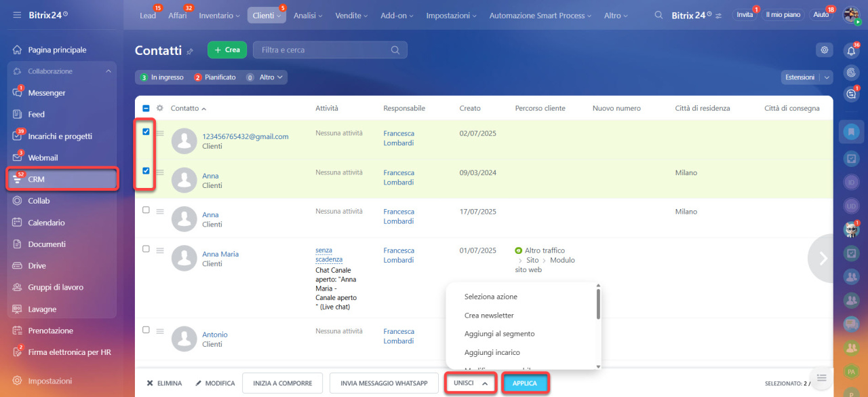Open Calendario icon in sidebar

click(18, 223)
